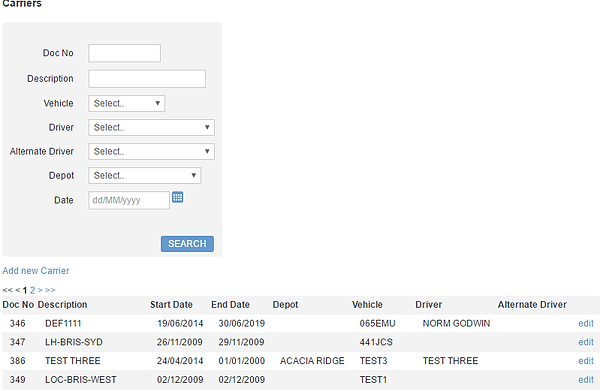Edit the TEST THREE carrier row
This screenshot has height=391, width=600.
(x=586, y=361)
